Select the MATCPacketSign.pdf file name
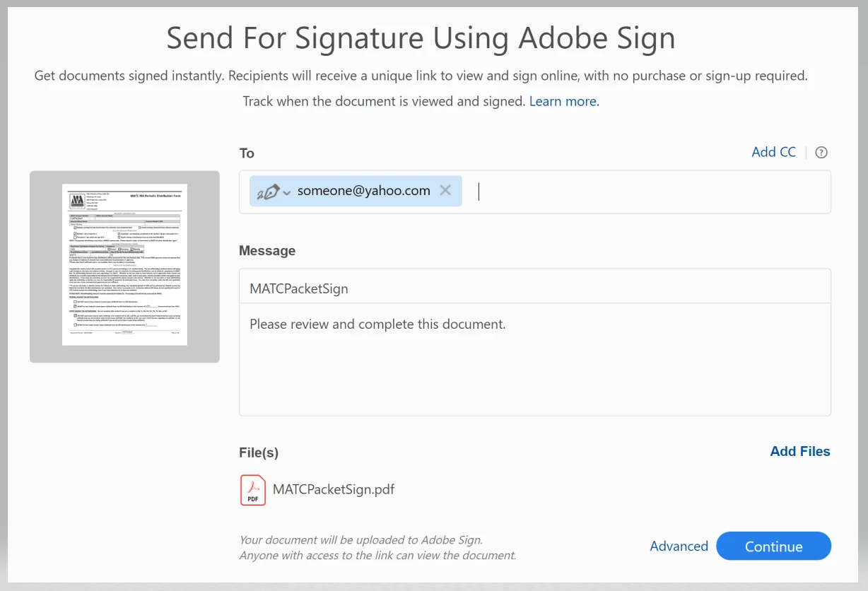This screenshot has width=868, height=591. (x=334, y=489)
